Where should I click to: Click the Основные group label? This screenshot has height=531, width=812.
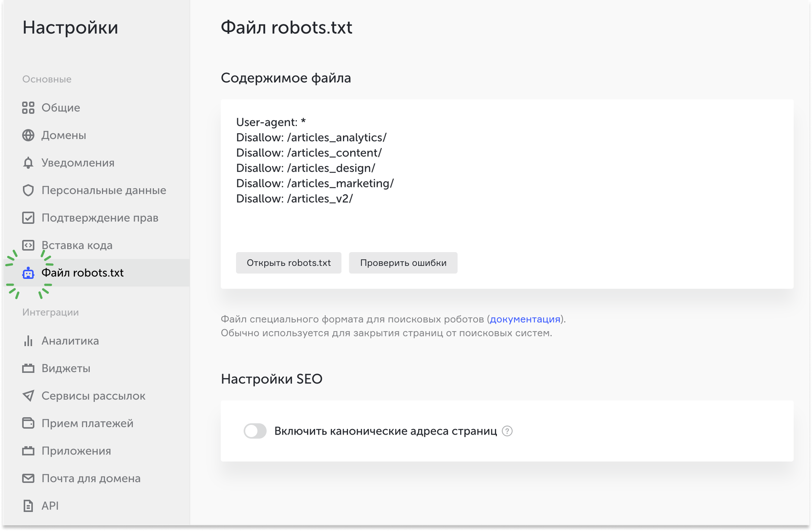click(47, 79)
